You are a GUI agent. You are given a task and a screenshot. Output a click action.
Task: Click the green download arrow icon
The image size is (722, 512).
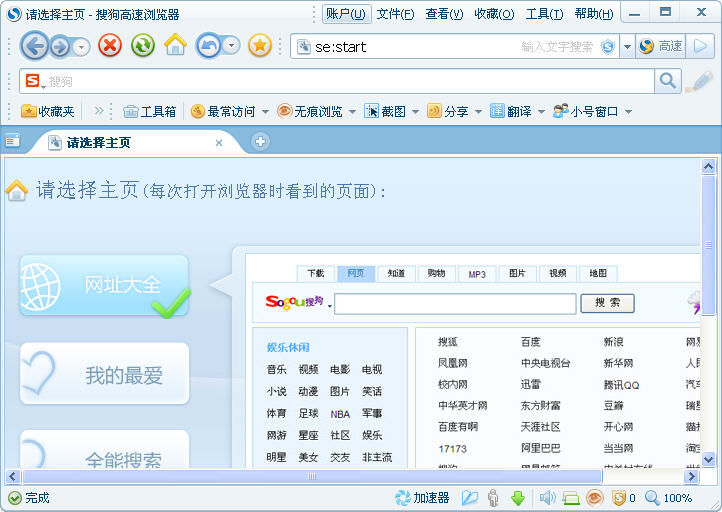pyautogui.click(x=518, y=498)
